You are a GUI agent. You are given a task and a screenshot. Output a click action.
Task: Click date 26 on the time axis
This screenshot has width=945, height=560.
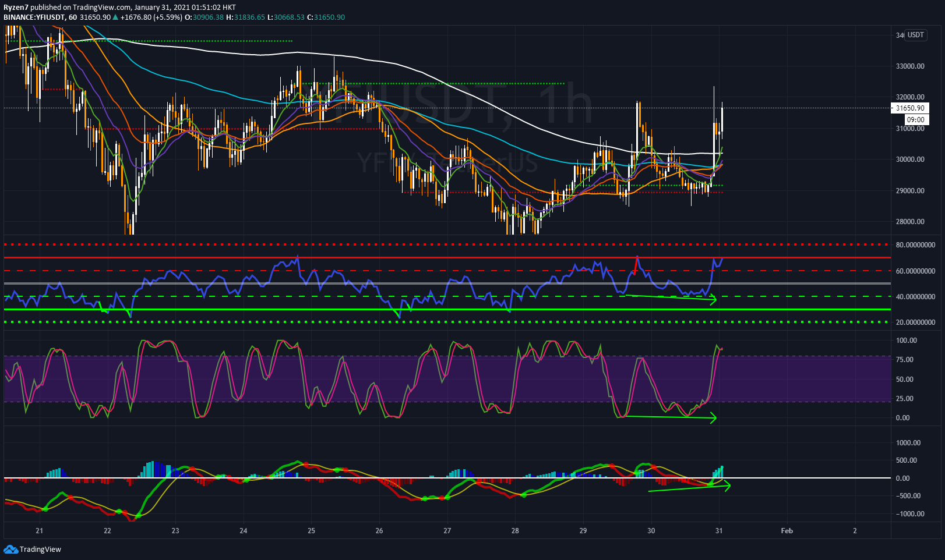pos(379,531)
